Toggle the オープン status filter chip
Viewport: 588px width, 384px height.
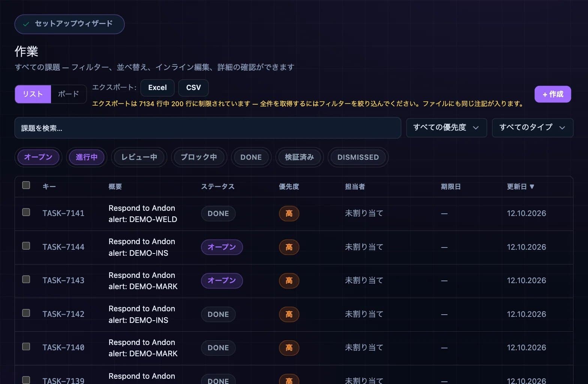coord(38,157)
